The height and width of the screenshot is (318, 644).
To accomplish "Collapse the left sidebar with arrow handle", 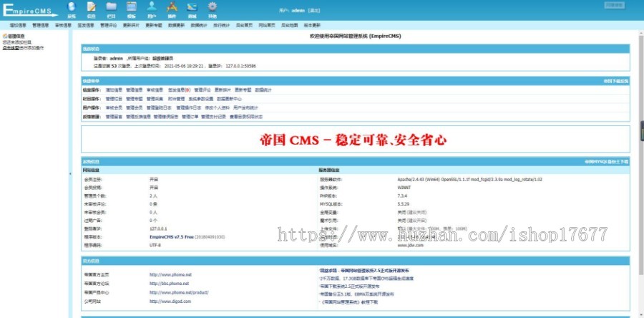I will pyautogui.click(x=70, y=174).
